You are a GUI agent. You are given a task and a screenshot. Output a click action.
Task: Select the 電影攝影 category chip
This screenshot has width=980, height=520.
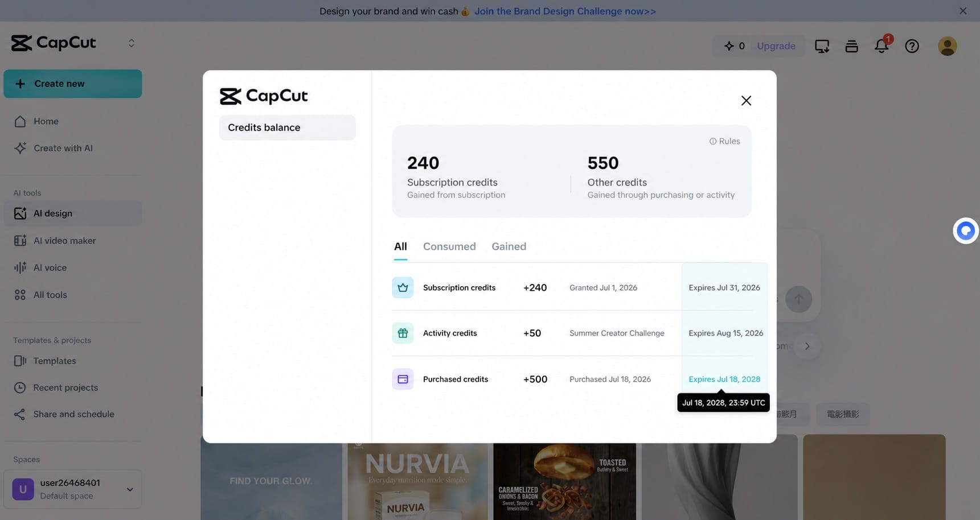pyautogui.click(x=843, y=414)
